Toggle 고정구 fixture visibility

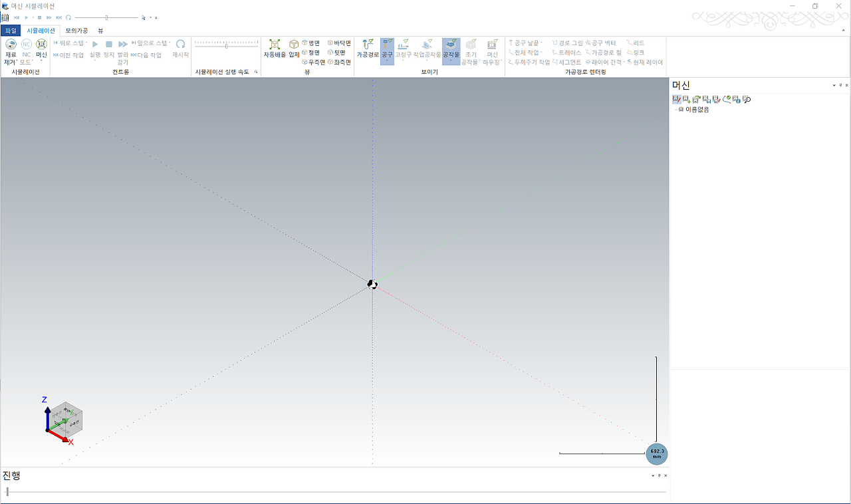403,52
